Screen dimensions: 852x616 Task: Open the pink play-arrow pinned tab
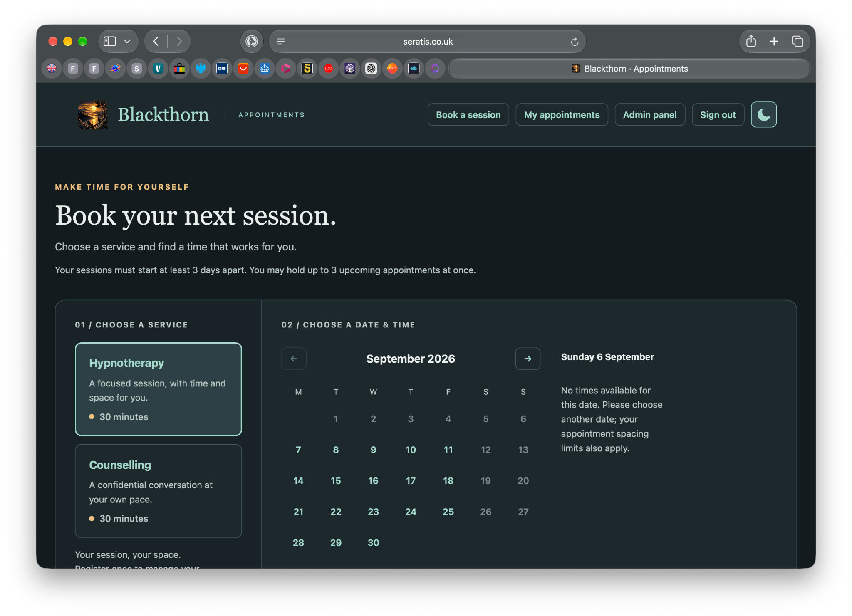[286, 69]
